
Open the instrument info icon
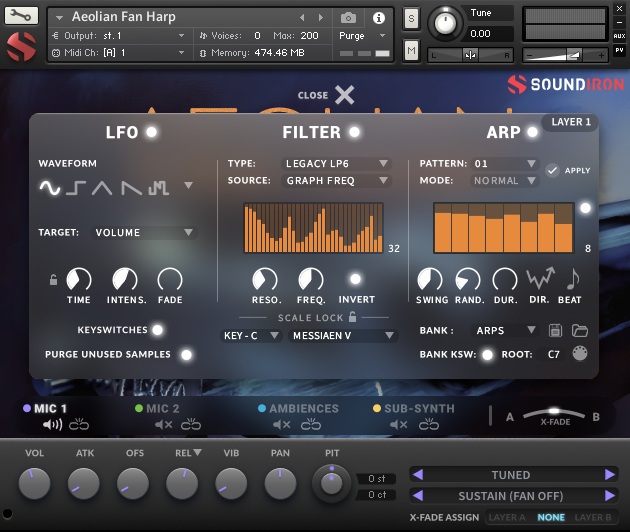(x=378, y=18)
